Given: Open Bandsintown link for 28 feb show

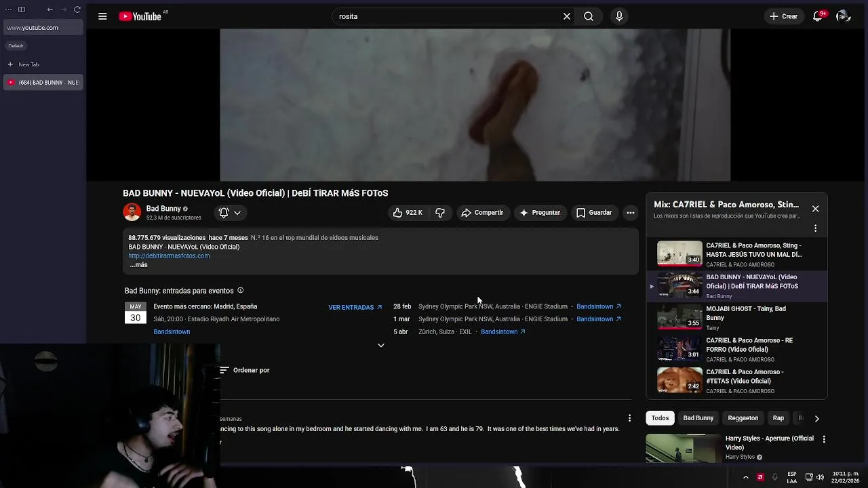Looking at the screenshot, I should (599, 306).
